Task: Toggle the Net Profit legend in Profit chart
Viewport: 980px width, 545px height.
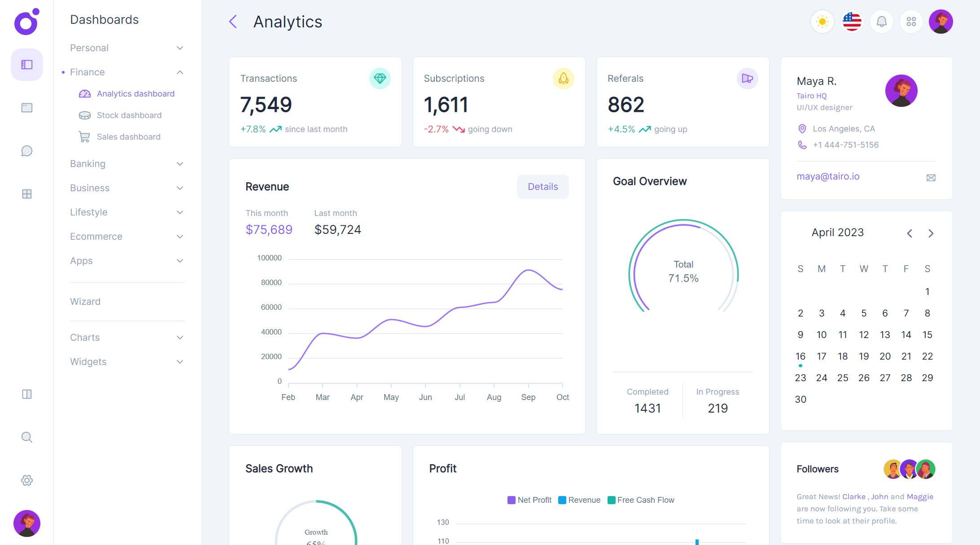Action: [x=529, y=500]
